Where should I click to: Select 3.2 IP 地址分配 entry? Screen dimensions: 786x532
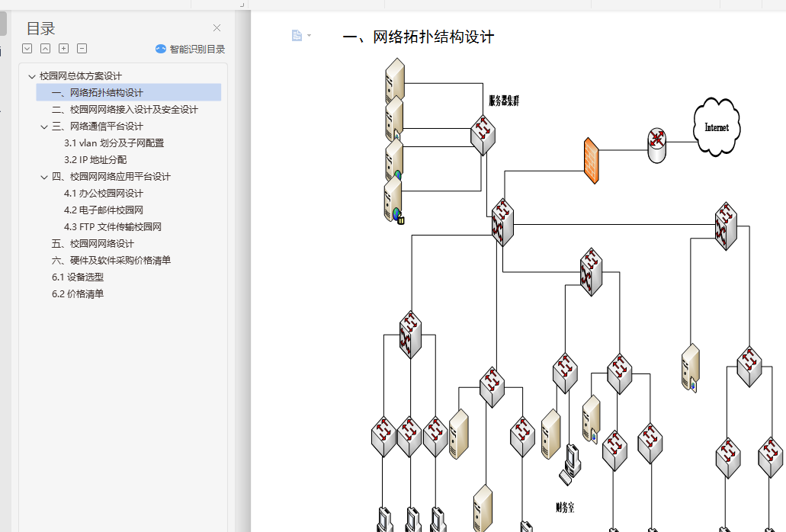click(95, 160)
